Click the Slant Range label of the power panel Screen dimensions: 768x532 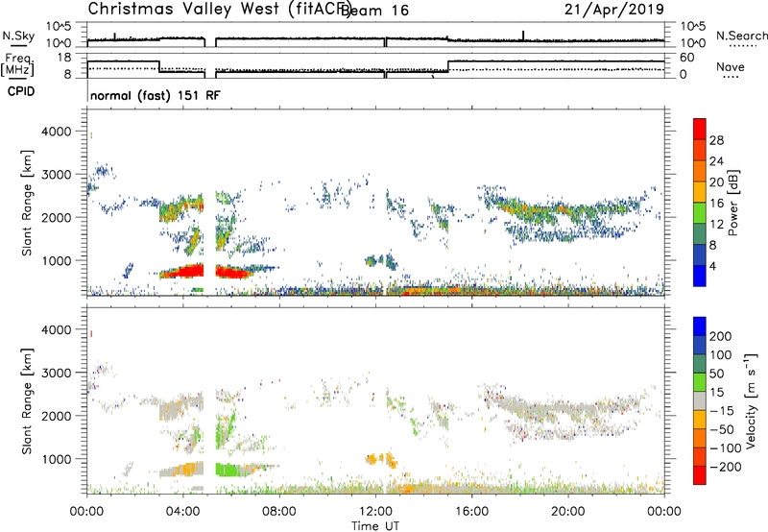[27, 203]
